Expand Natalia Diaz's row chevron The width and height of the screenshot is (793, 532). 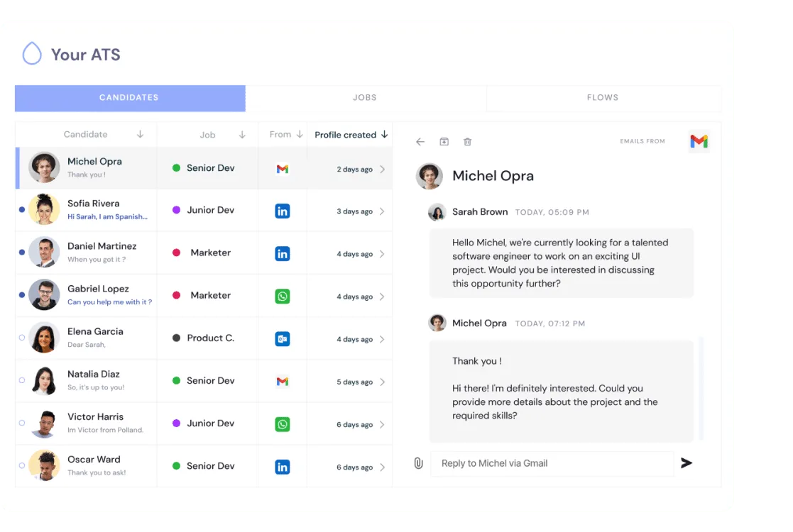click(383, 382)
